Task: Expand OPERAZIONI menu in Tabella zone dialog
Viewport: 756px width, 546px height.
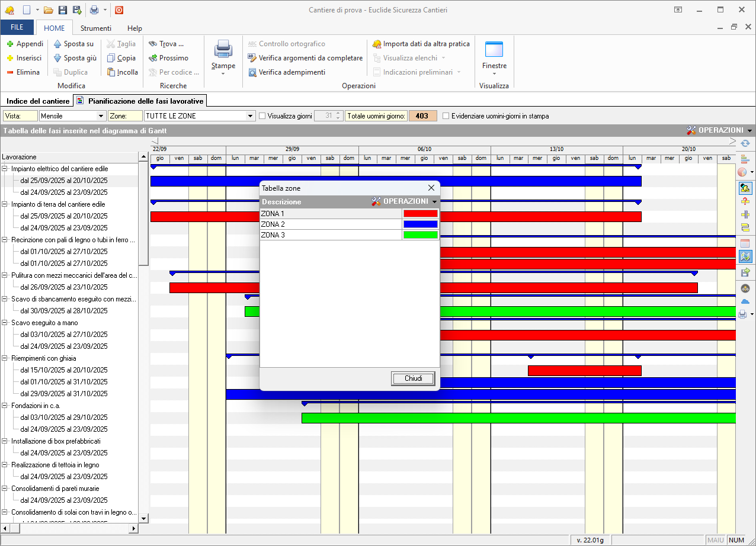Action: coord(405,201)
